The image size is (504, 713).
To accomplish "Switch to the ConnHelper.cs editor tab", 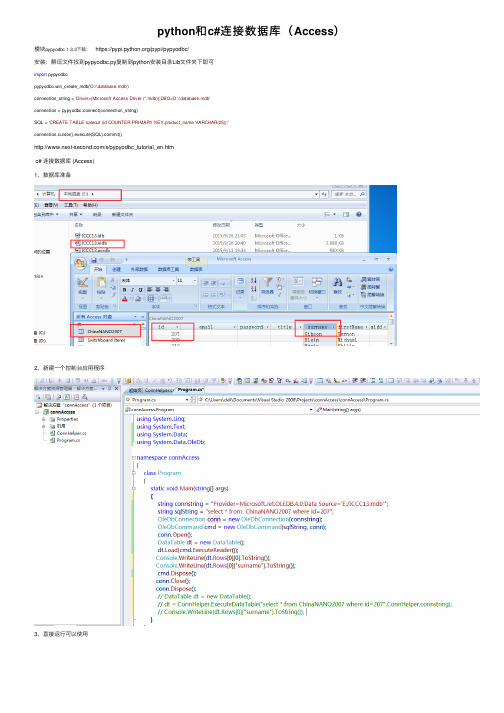I will 159,390.
